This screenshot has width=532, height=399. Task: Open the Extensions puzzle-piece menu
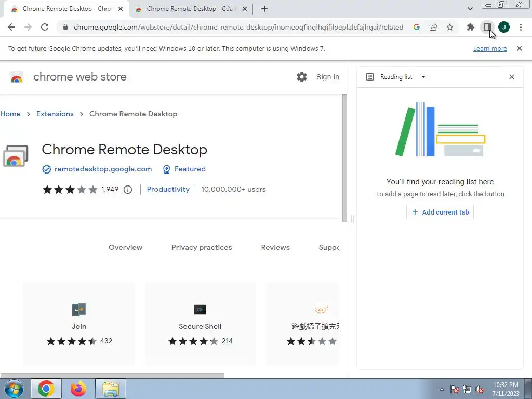(470, 27)
